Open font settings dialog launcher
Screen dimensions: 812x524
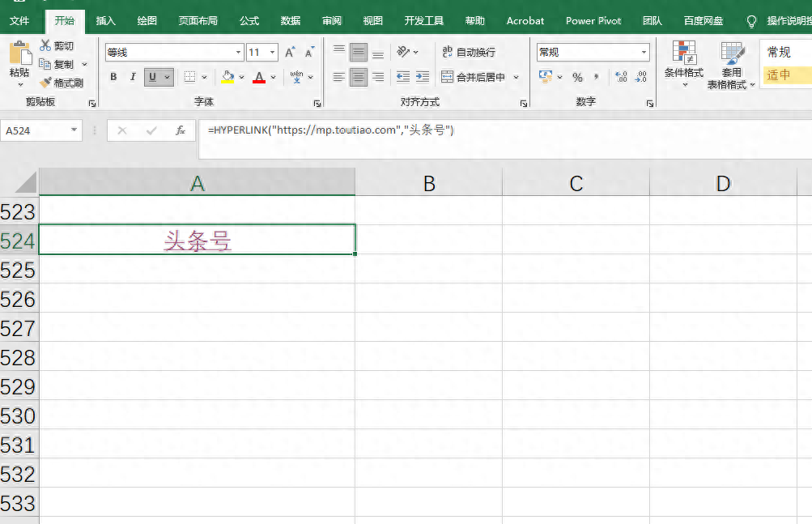317,104
